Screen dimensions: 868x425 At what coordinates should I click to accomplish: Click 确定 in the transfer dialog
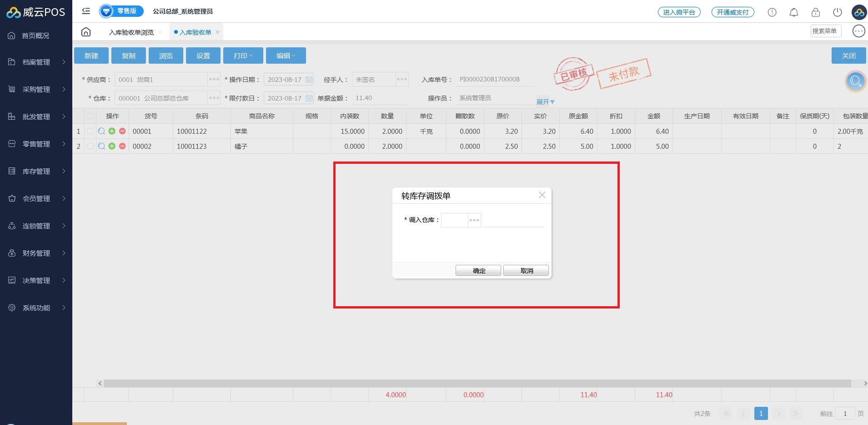point(478,271)
